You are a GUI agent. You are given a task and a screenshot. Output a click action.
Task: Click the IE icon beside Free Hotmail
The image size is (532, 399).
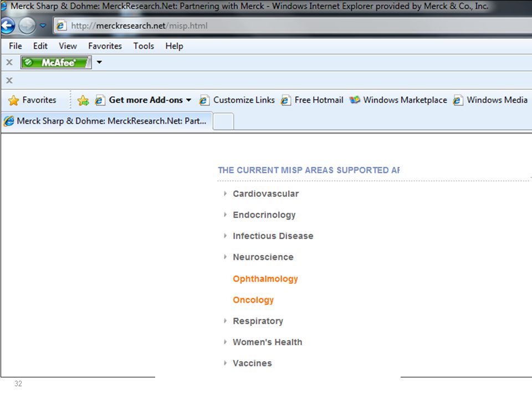(x=285, y=100)
